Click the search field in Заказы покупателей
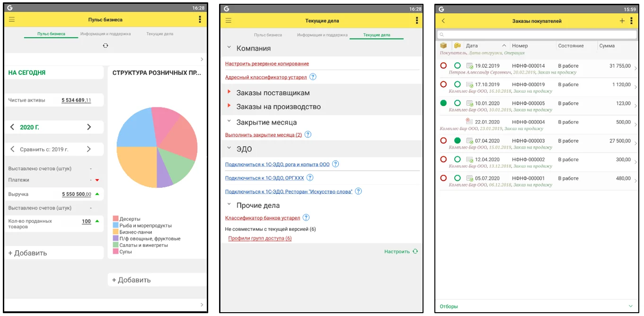 (x=537, y=35)
